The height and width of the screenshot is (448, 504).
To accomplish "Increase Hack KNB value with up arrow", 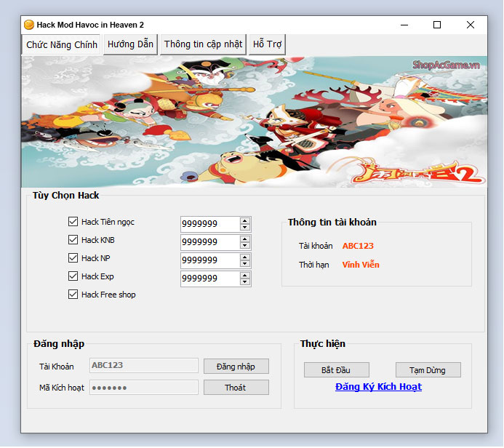I will (x=245, y=239).
